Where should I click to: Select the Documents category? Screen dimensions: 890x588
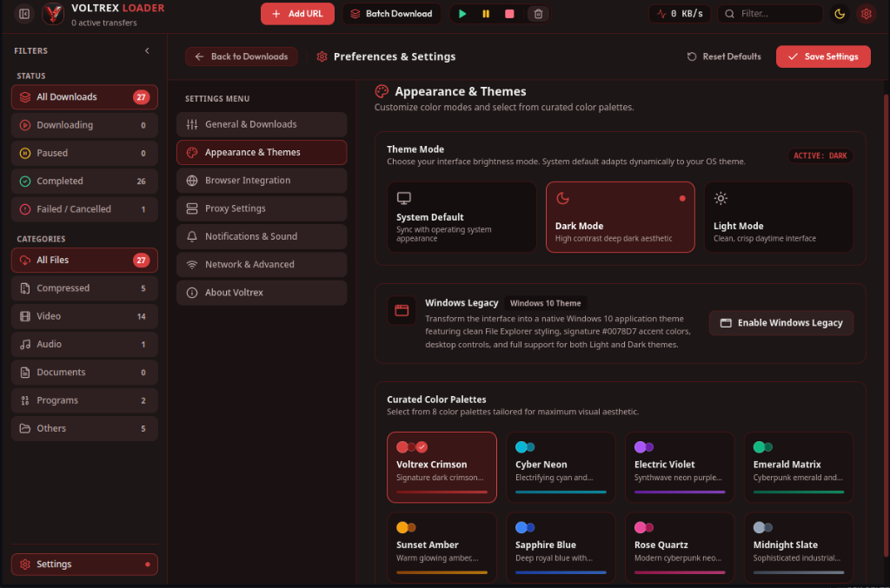84,373
